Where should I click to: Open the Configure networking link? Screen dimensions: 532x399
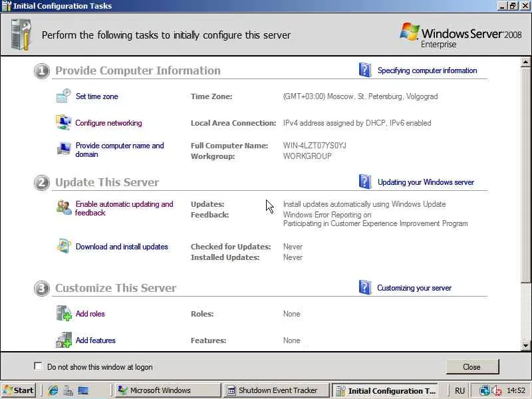[108, 123]
